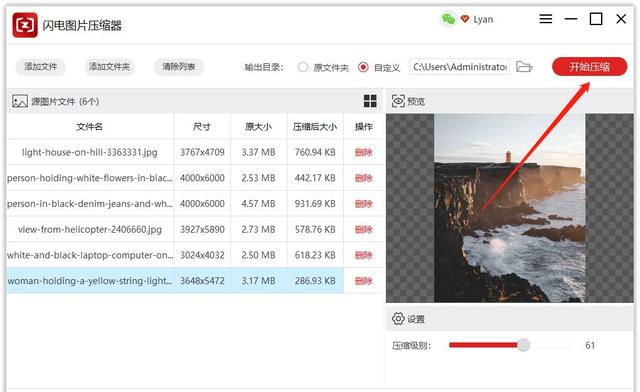Viewport: 640px width, 392px height.
Task: Select file woman-holding-a-yellow-string-light...
Action: pos(90,281)
